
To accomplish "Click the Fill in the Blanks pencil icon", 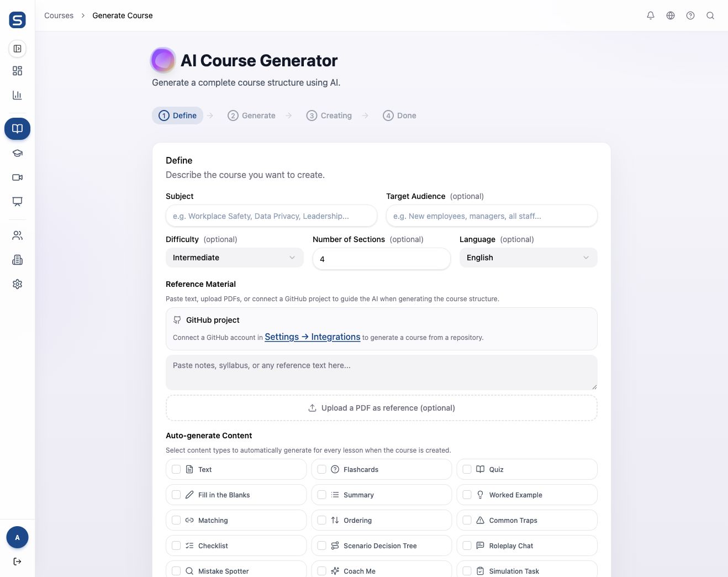I will pyautogui.click(x=189, y=495).
